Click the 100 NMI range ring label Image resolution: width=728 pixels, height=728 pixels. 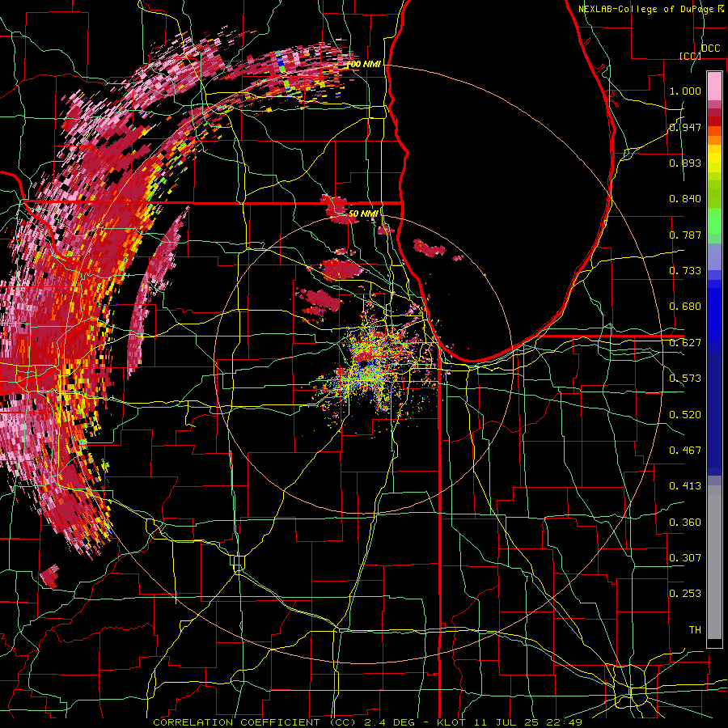(365, 64)
